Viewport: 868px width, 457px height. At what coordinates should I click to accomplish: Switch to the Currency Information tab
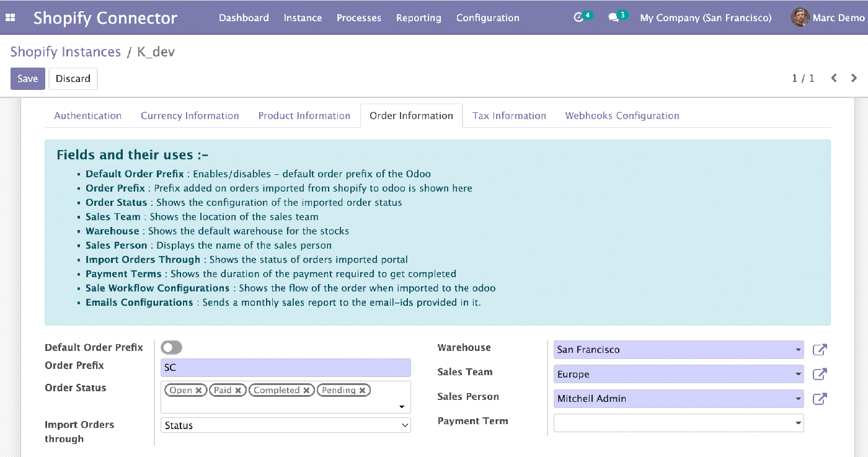coord(190,116)
